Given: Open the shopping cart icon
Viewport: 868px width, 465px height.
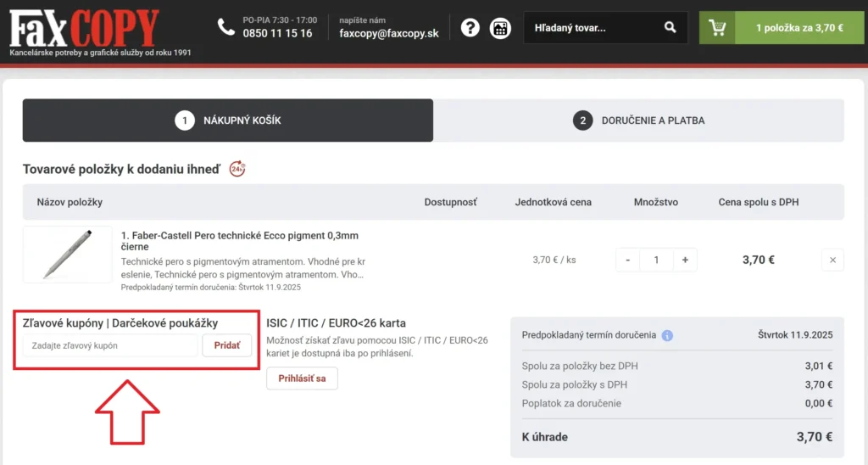Looking at the screenshot, I should click(x=717, y=28).
